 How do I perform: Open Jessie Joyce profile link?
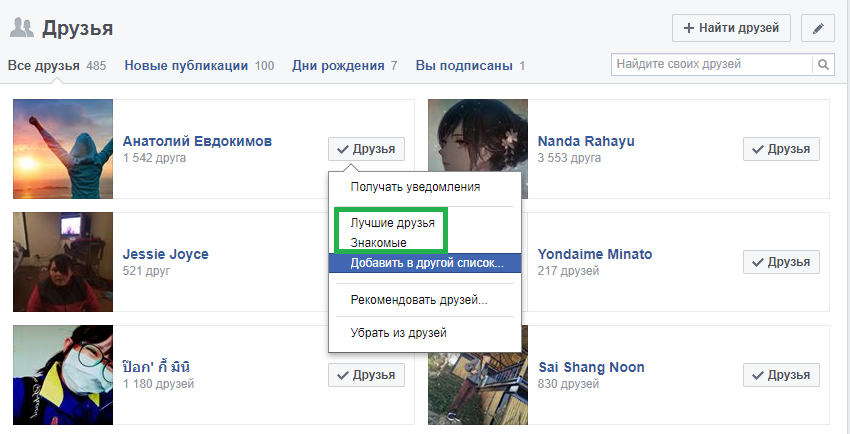(165, 254)
